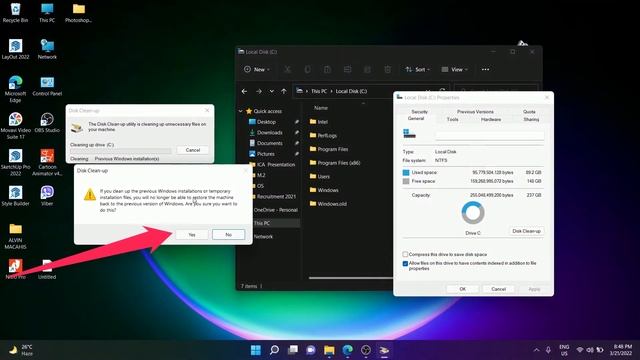The height and width of the screenshot is (360, 640).
Task: Launch Movavi Video Suite 17
Action: (15, 125)
